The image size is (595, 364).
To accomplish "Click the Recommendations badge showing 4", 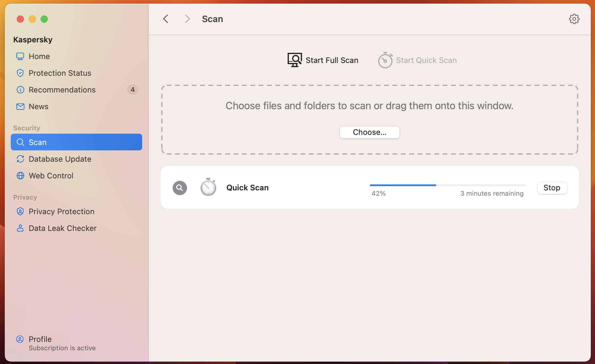I will 133,90.
